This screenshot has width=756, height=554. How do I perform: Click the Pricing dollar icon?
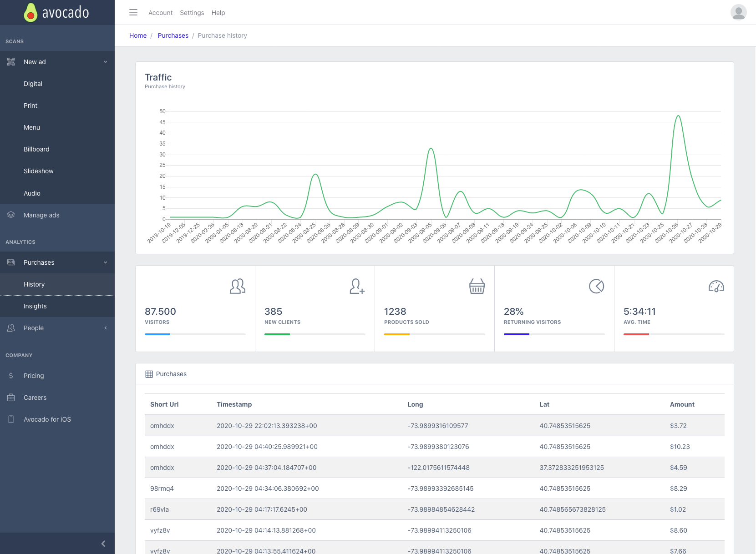click(x=11, y=376)
